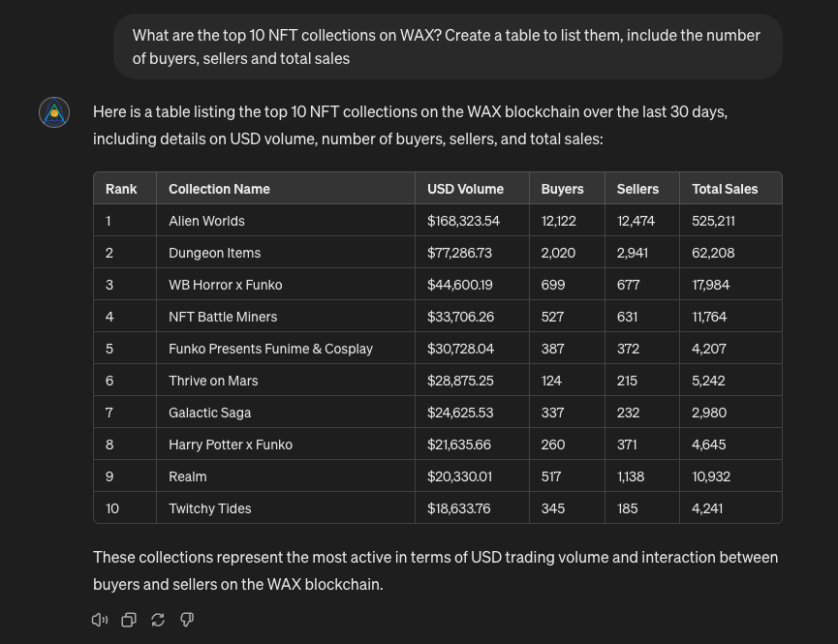
Task: Click the assistant avatar icon
Action: [54, 112]
